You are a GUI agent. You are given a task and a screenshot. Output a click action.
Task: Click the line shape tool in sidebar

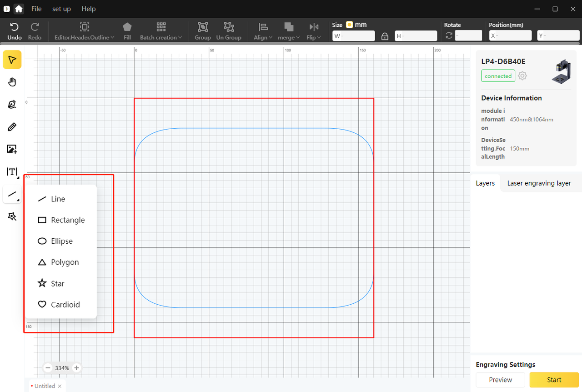coord(12,194)
